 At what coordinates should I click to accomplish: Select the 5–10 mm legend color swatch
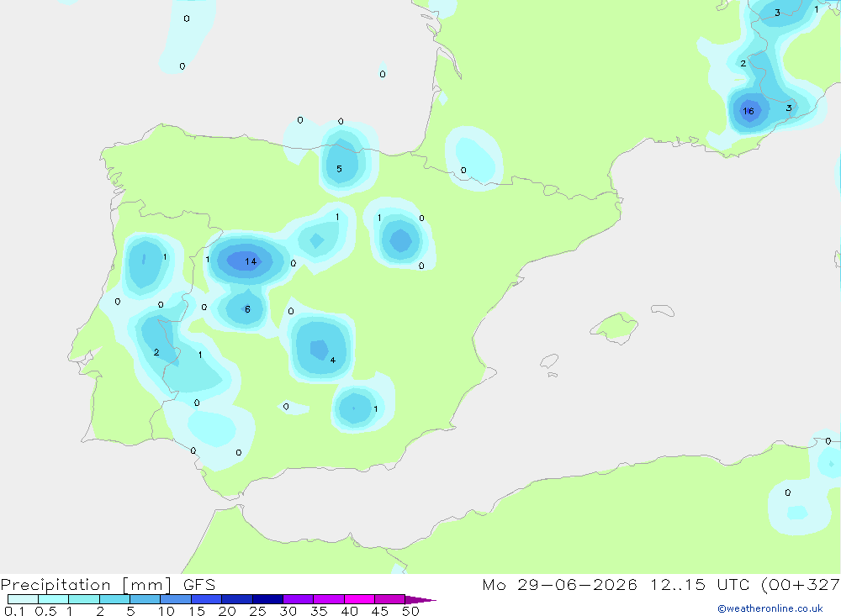tap(145, 599)
